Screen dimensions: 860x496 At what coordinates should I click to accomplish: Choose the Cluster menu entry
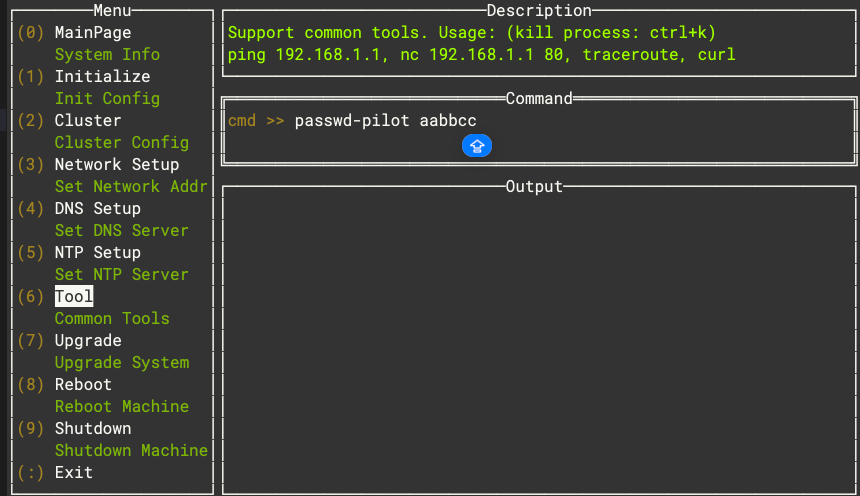pos(88,120)
